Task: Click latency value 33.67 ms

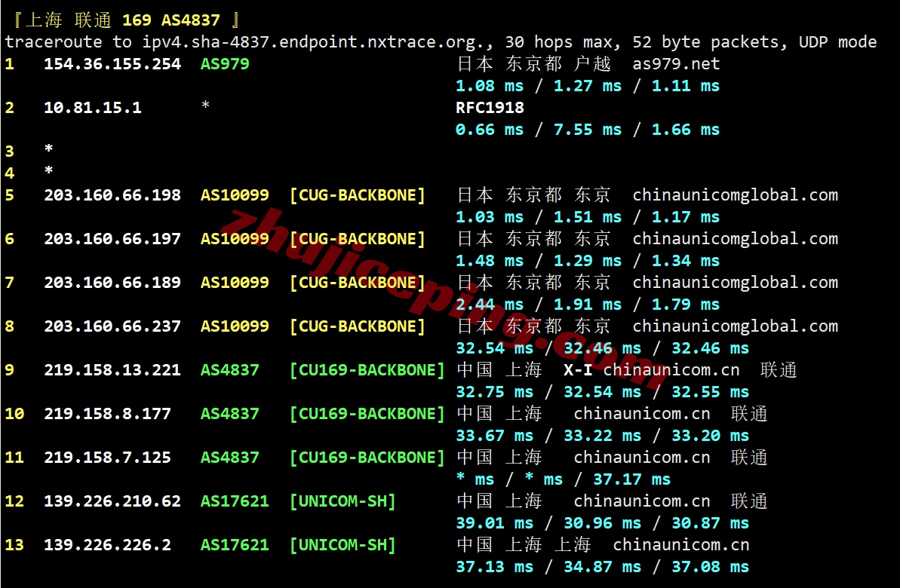Action: [x=494, y=436]
